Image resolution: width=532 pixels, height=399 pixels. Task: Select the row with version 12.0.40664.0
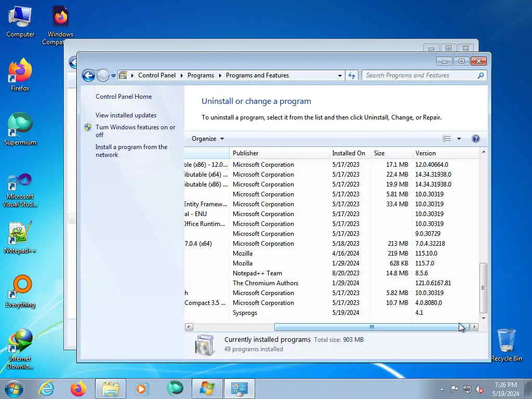(332, 165)
